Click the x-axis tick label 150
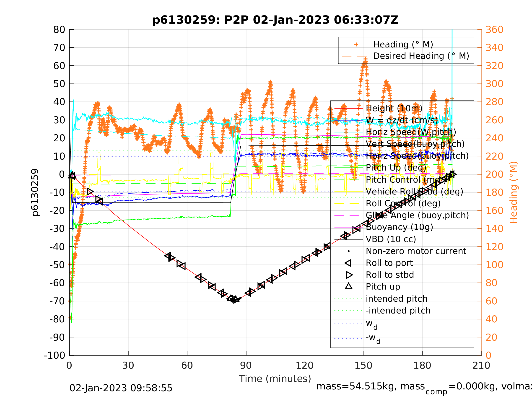Image resolution: width=532 pixels, height=399 pixels. tap(363, 365)
